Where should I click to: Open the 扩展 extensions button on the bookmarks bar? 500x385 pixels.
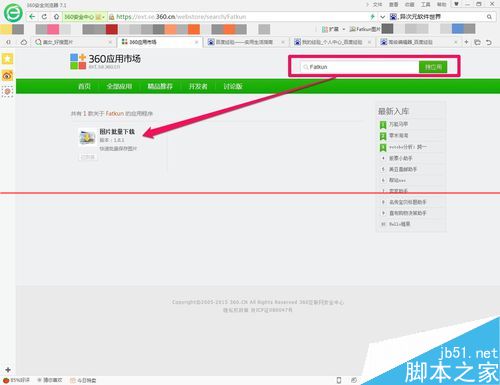[330, 29]
